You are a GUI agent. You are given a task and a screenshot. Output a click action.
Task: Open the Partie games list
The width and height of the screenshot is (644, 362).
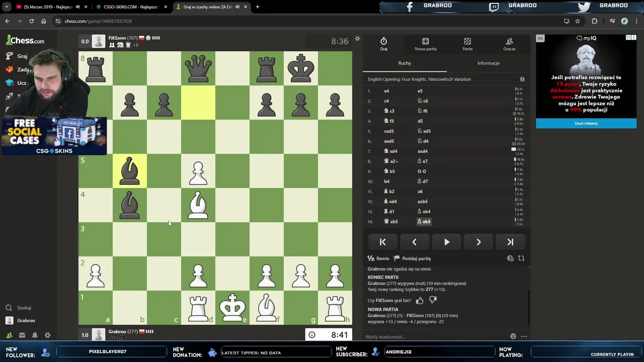coord(467,44)
